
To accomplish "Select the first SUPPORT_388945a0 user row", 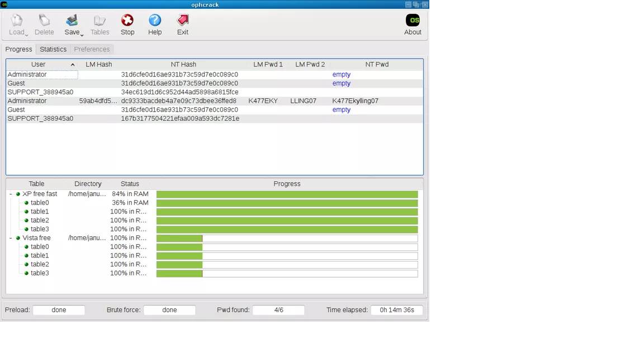I will pos(40,92).
